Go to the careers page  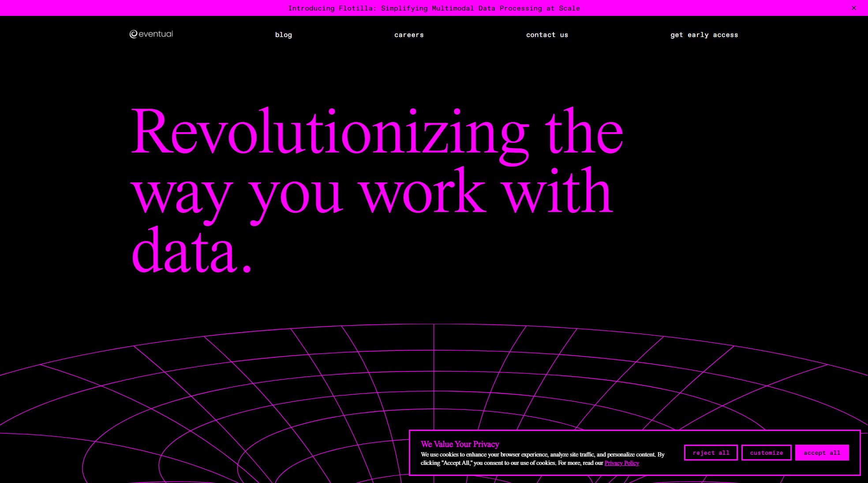[x=409, y=35]
